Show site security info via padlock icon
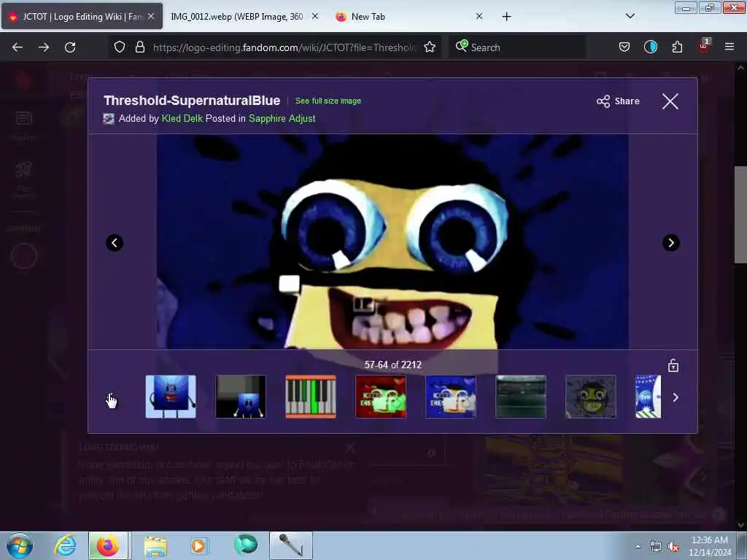 tap(139, 47)
